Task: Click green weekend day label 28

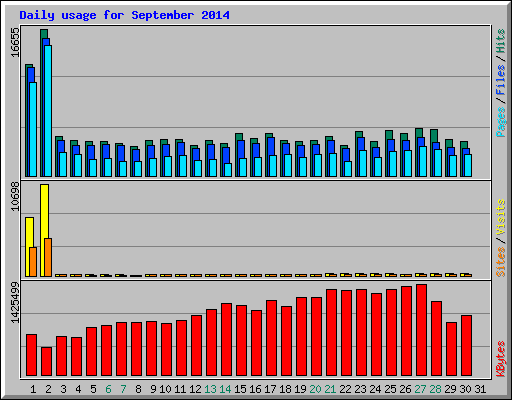Action: [435, 389]
